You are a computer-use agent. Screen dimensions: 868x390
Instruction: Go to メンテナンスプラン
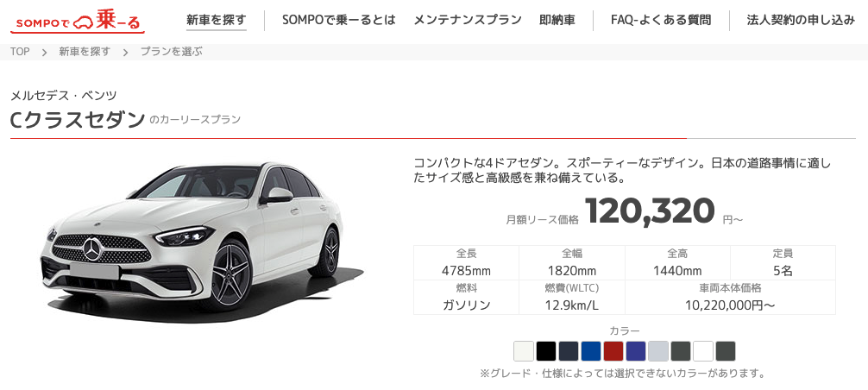coord(467,21)
